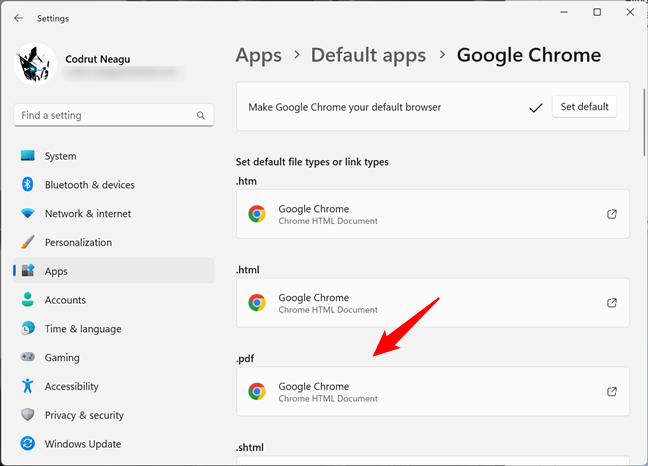
Task: Open the external link icon for .html
Action: pyautogui.click(x=612, y=303)
